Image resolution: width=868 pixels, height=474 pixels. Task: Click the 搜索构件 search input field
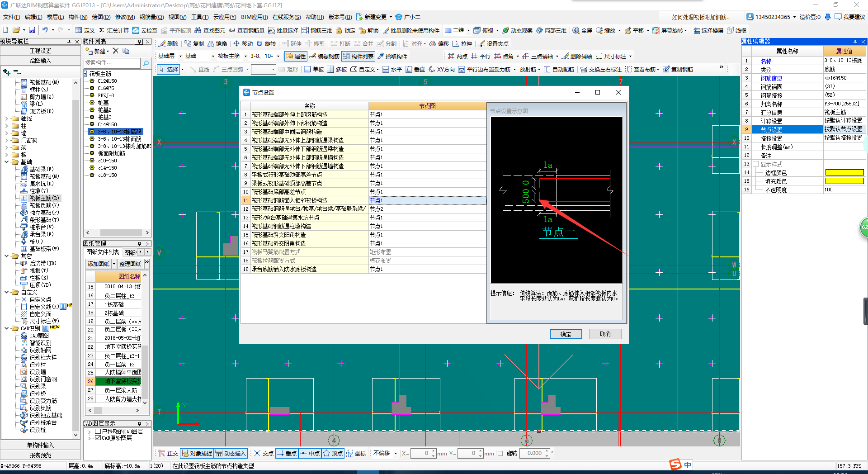tap(112, 63)
